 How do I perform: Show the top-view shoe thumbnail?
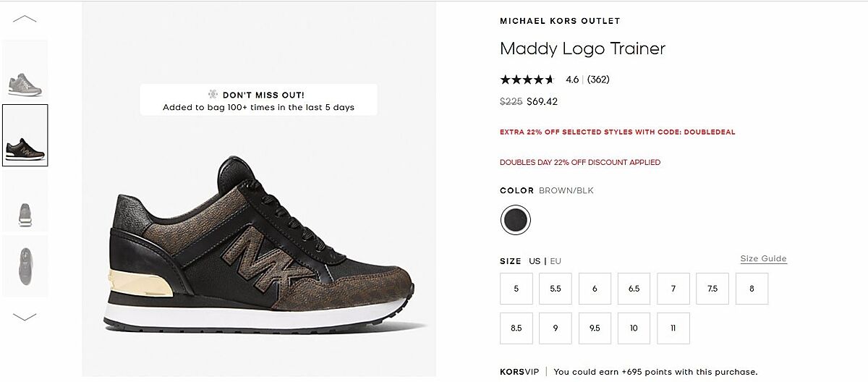pos(25,266)
